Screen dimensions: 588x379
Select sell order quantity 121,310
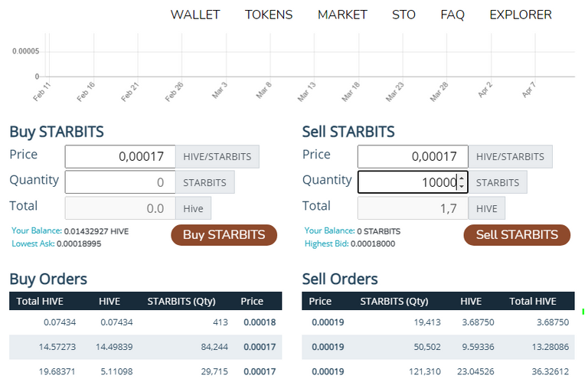click(424, 371)
